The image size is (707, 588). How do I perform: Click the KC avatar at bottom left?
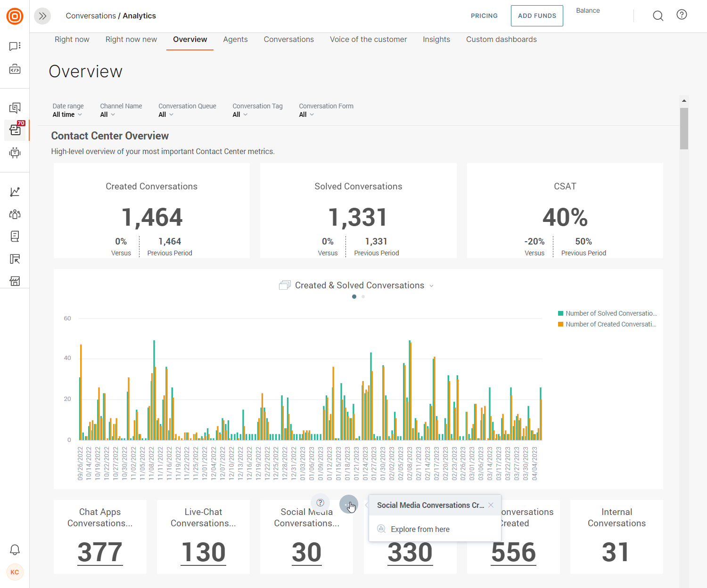15,572
